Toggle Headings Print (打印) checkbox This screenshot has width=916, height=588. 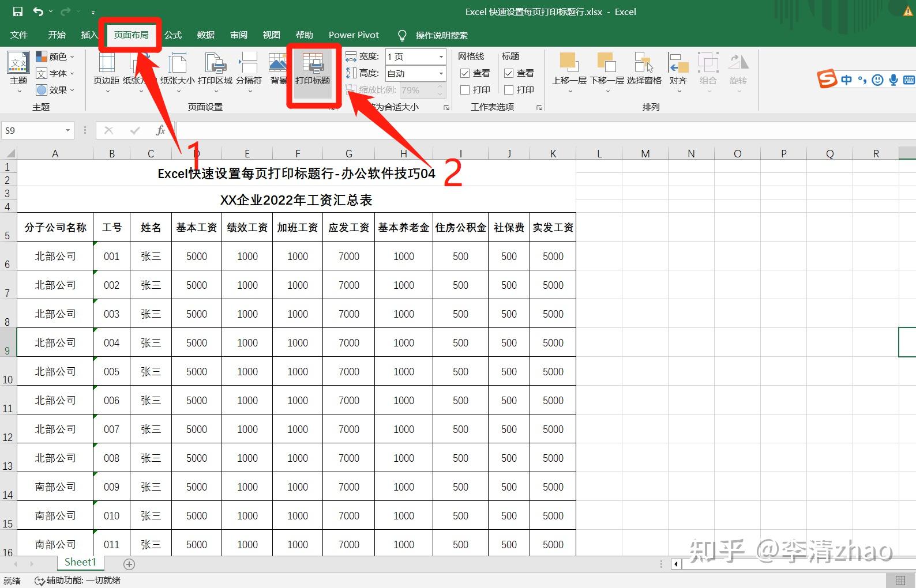(509, 90)
